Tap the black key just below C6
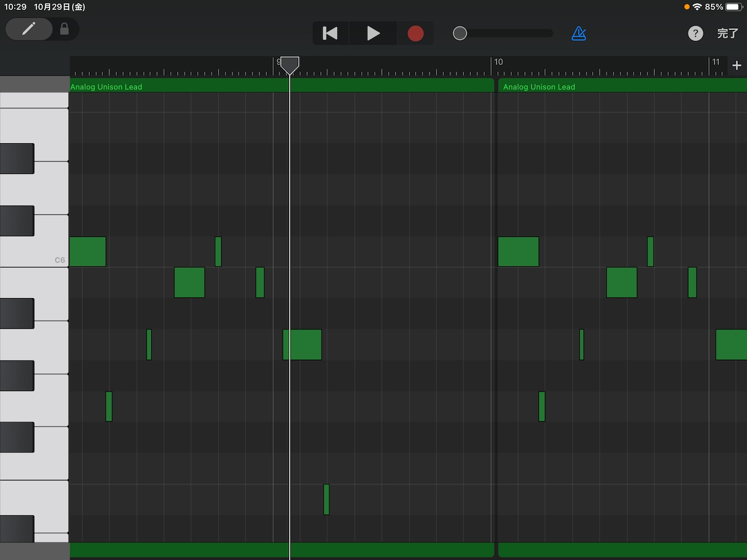 (x=17, y=313)
